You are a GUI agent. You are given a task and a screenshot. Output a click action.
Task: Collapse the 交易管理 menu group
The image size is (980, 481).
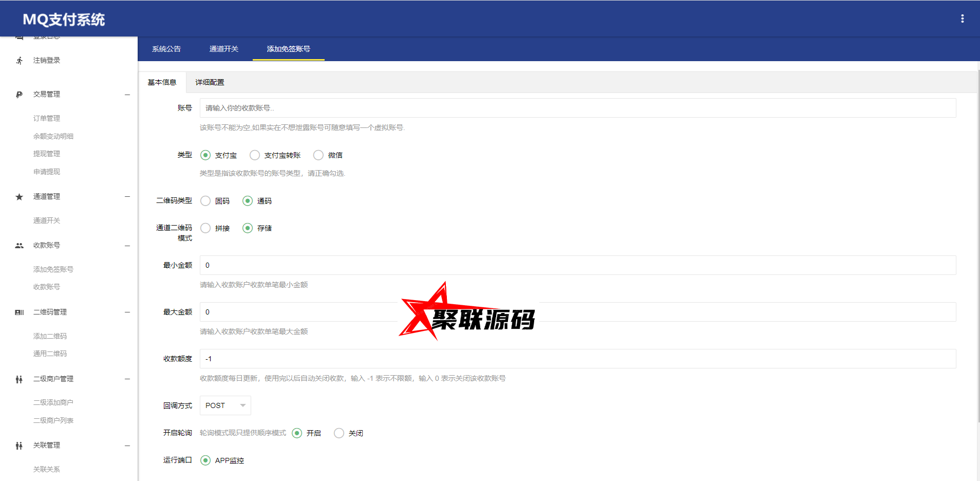tap(127, 95)
